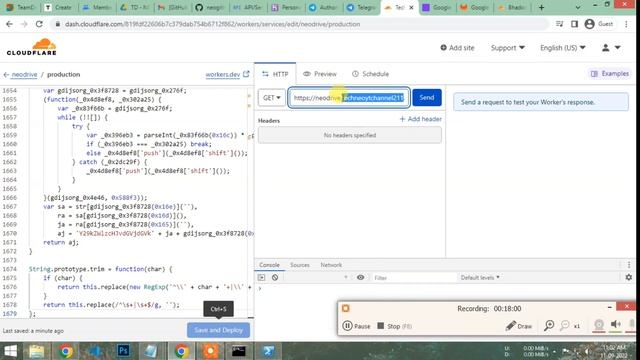The image size is (640, 360).
Task: Clear the console output
Action: pos(275,278)
